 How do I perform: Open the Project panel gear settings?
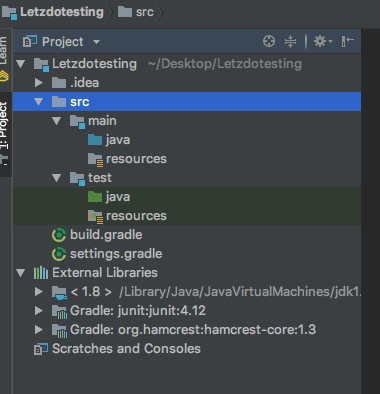click(323, 41)
